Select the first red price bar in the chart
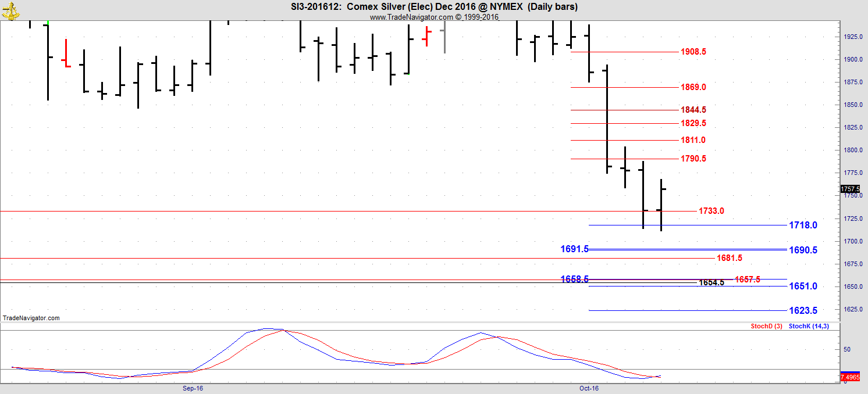 [x=66, y=53]
